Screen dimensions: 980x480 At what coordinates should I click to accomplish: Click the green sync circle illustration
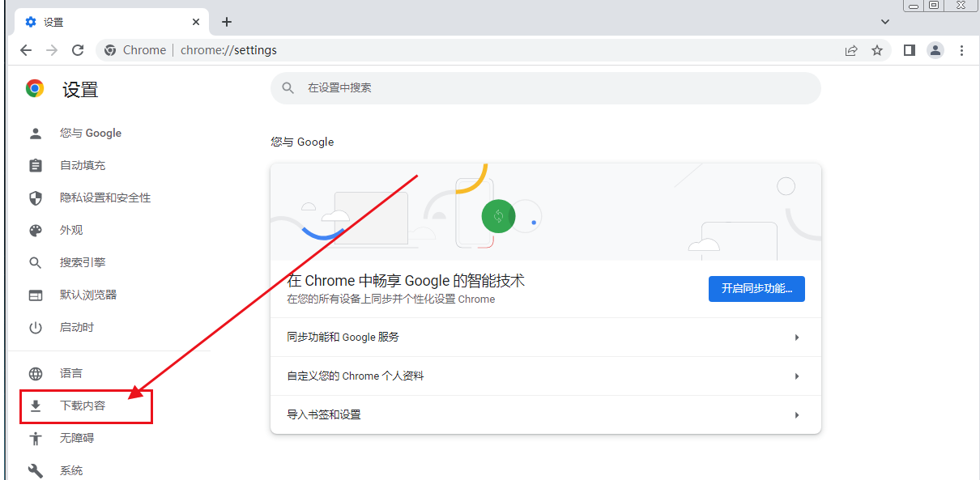tap(498, 215)
